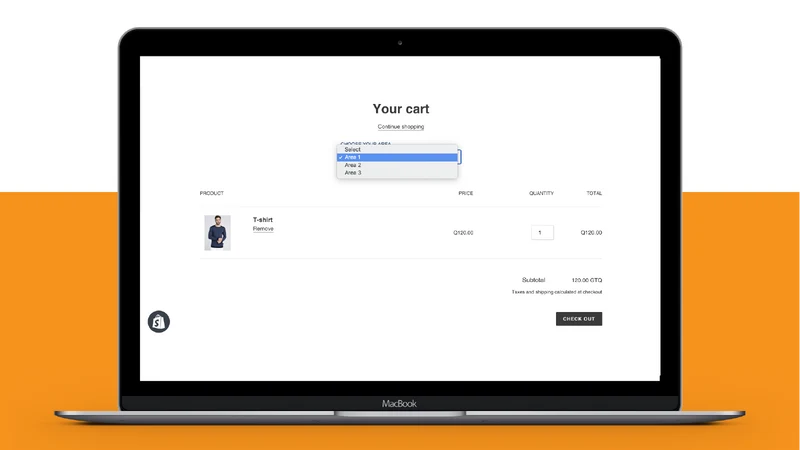Open the T-shirt product title link
800x450 pixels.
pos(263,220)
